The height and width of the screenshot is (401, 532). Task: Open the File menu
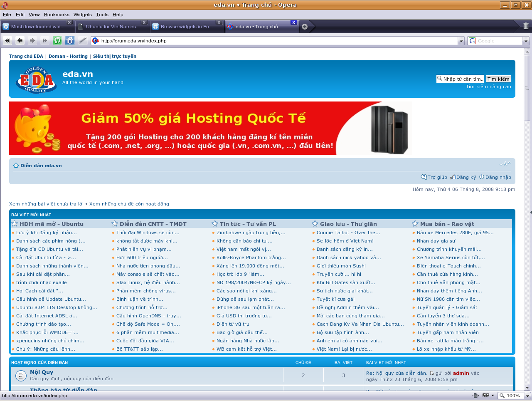(7, 15)
